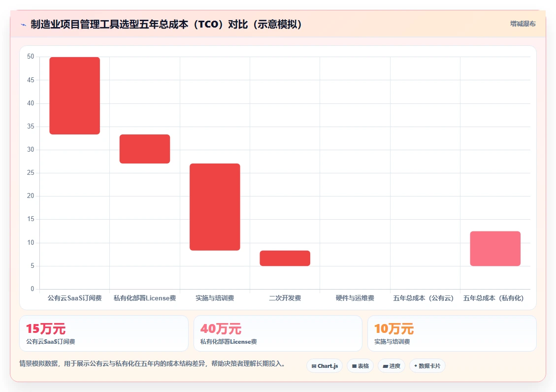The width and height of the screenshot is (556, 392).
Task: Click x-axis label 二次开发费
Action: coord(285,298)
